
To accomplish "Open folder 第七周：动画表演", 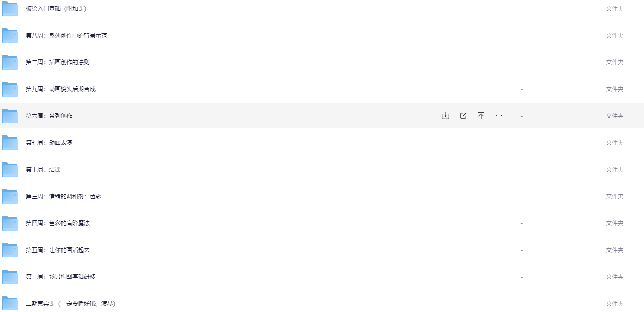I will [x=49, y=143].
